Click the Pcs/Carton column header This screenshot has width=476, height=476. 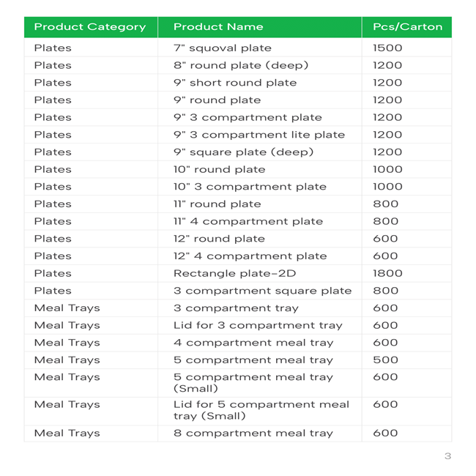407,27
